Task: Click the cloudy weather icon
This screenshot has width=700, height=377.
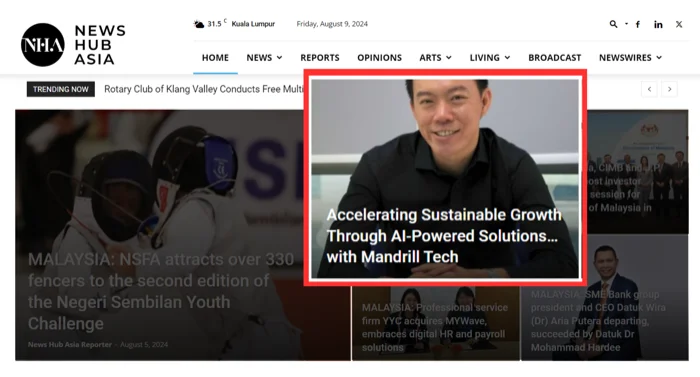Action: pos(199,24)
